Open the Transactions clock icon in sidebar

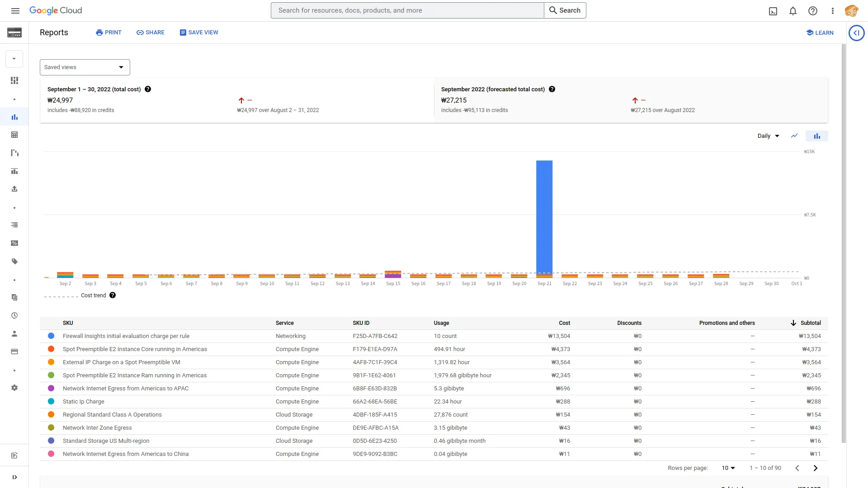pos(14,315)
